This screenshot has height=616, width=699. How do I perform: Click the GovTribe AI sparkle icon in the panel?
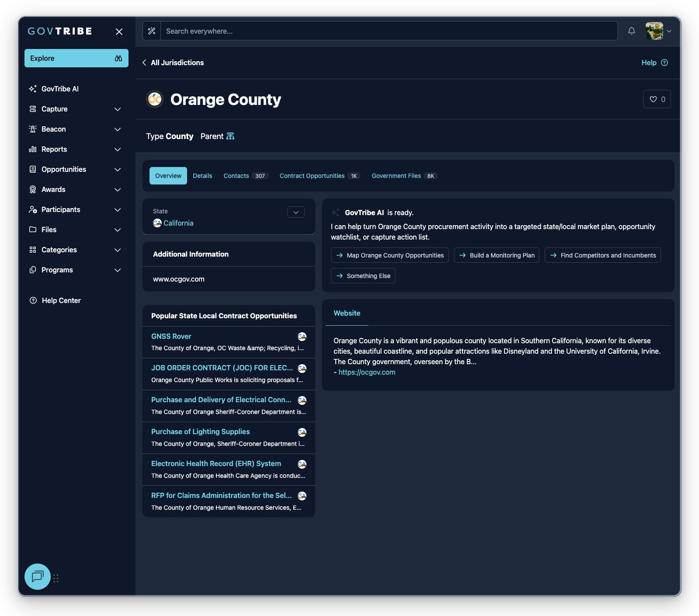[335, 212]
